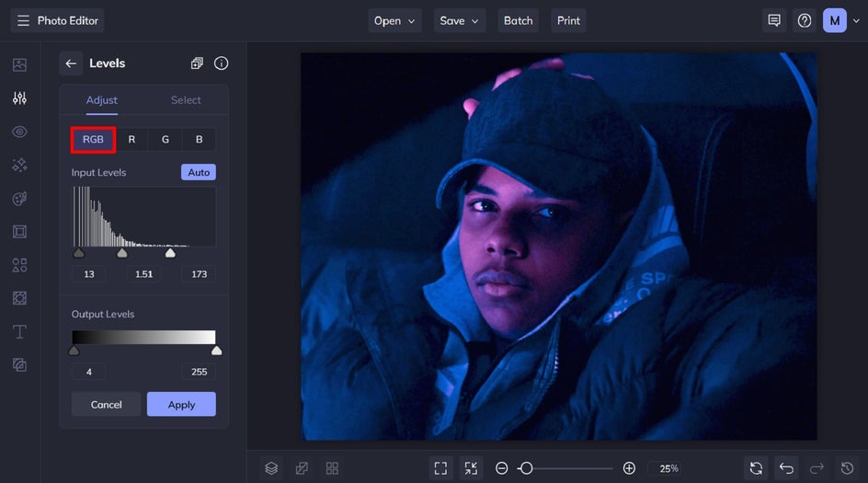Screen dimensions: 868x483
Task: Open the Levels info icon
Action: [x=221, y=63]
